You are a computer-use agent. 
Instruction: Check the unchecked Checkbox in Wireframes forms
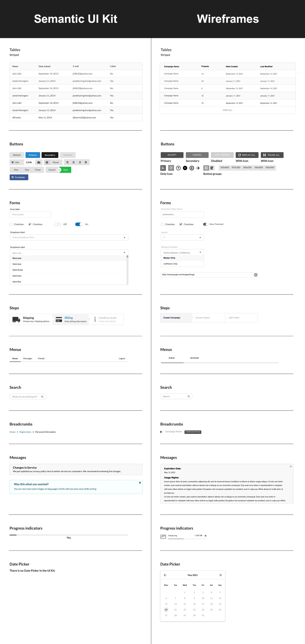(x=162, y=224)
